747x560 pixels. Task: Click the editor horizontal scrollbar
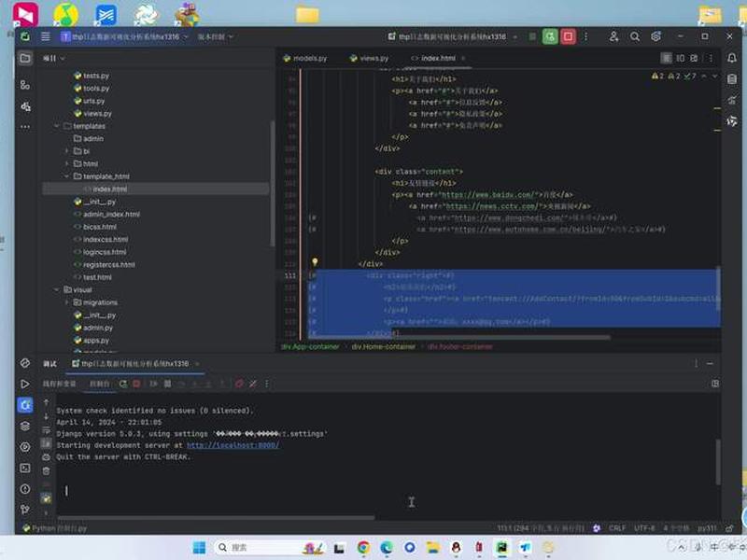461,337
